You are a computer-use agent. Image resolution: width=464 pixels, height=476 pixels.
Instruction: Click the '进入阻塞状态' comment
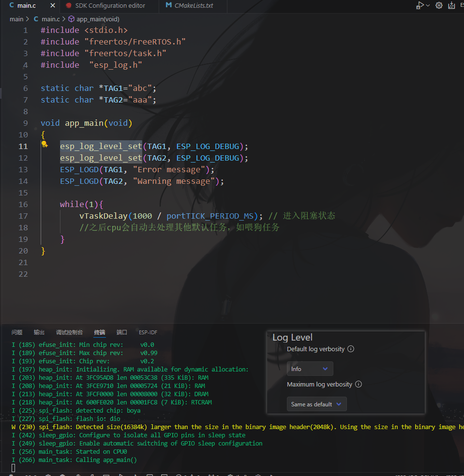coord(309,216)
